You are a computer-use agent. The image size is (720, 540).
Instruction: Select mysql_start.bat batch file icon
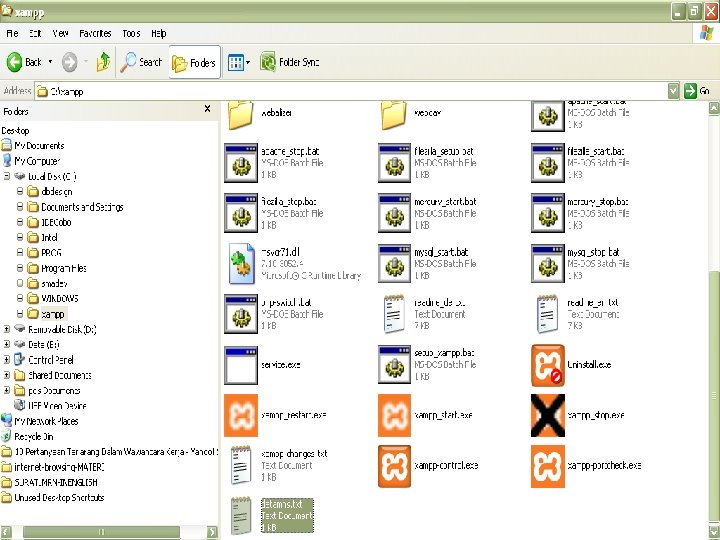394,264
